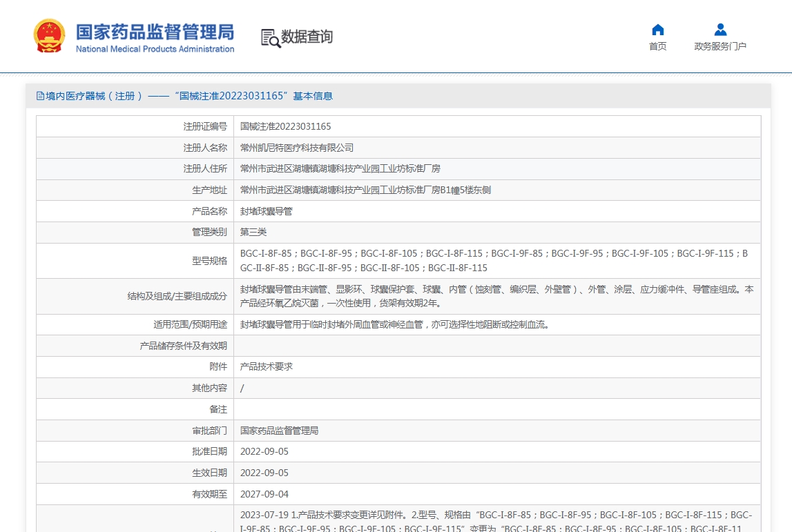Click the 生效日期 value 2022-09-05
Viewport: 792px width, 532px height.
click(x=264, y=473)
